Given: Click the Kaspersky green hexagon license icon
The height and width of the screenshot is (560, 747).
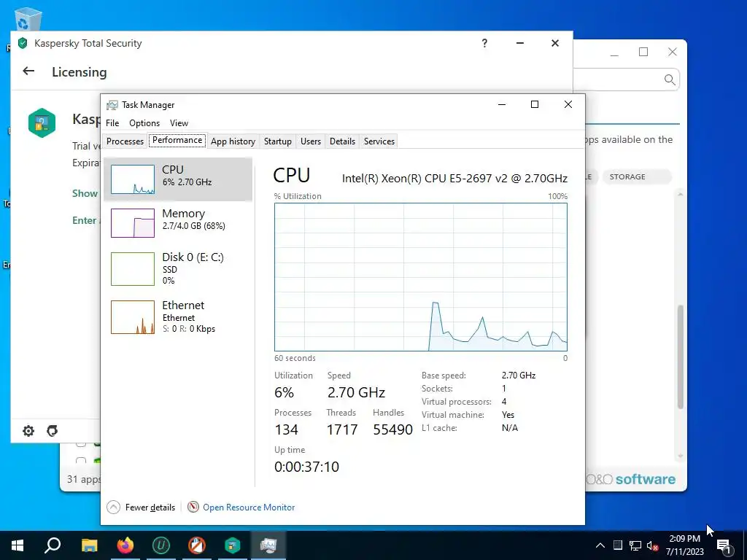Looking at the screenshot, I should [42, 122].
